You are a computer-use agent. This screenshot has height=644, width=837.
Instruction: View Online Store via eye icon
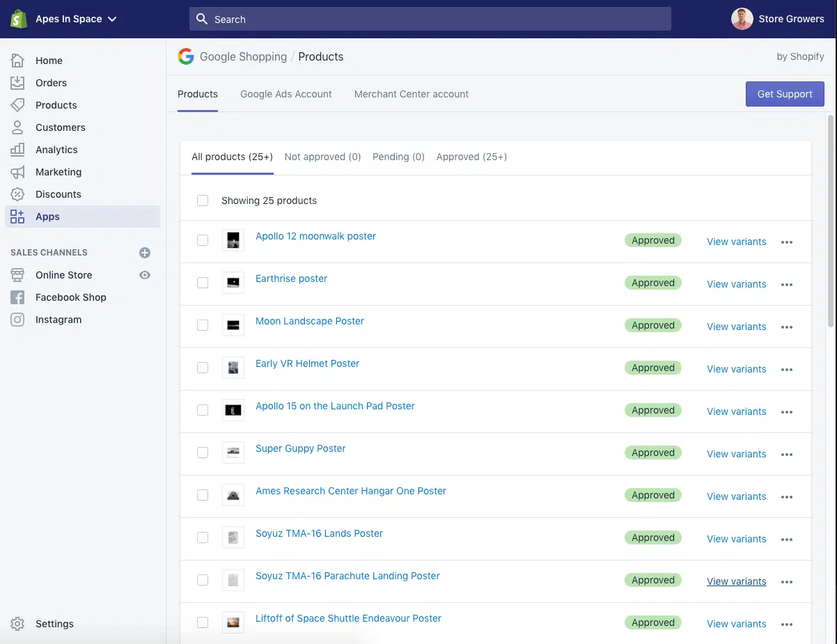[x=145, y=275]
